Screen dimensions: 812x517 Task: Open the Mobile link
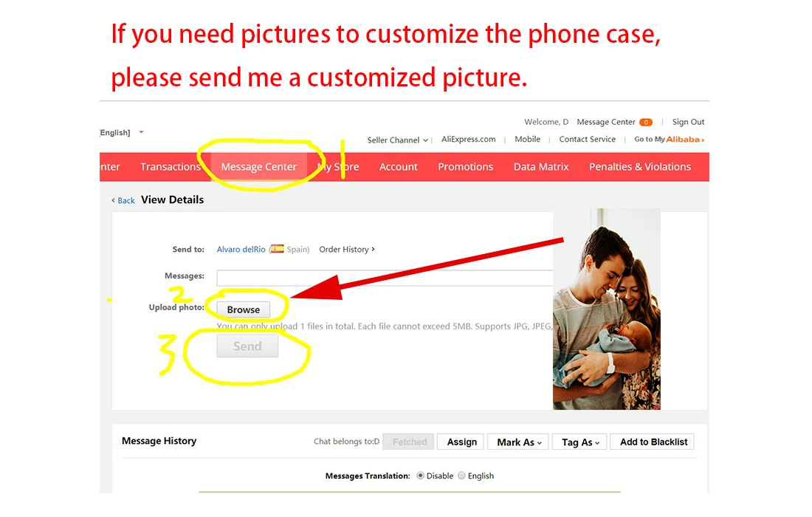(x=527, y=139)
